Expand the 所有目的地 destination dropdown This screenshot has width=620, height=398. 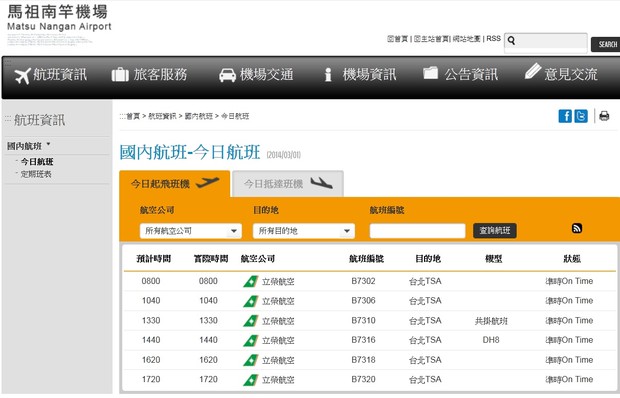point(304,231)
